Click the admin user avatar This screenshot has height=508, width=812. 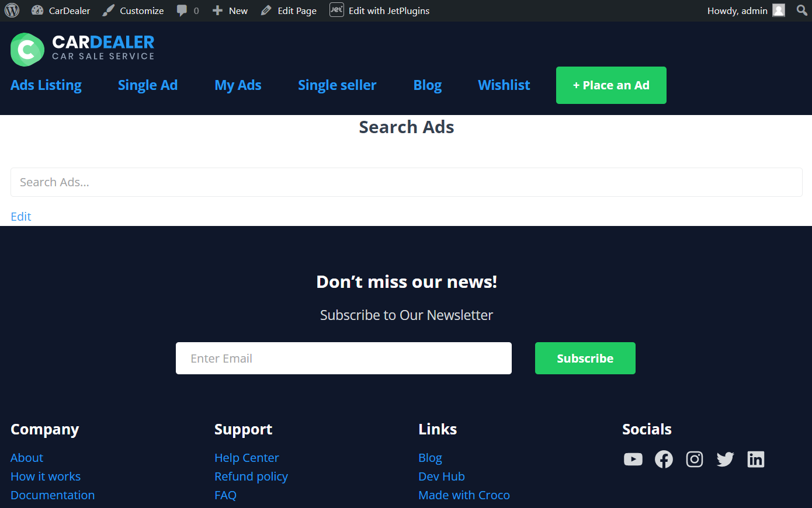point(779,11)
